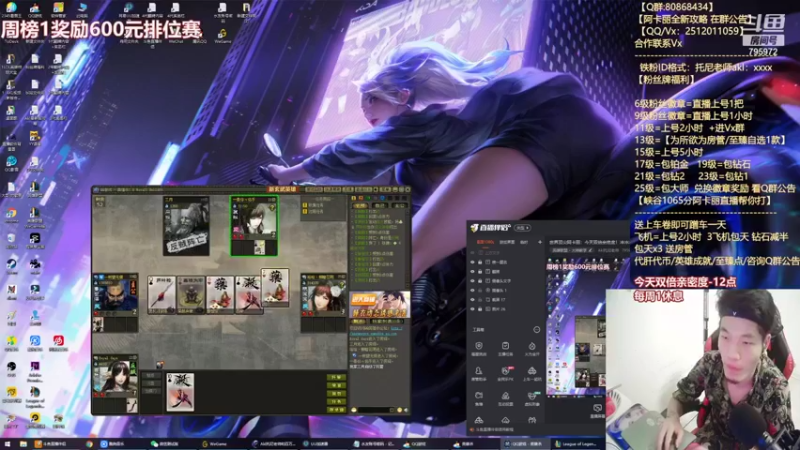Screen dimensions: 800x450
Task: Open avatar tool with green badge
Action: click(532, 398)
